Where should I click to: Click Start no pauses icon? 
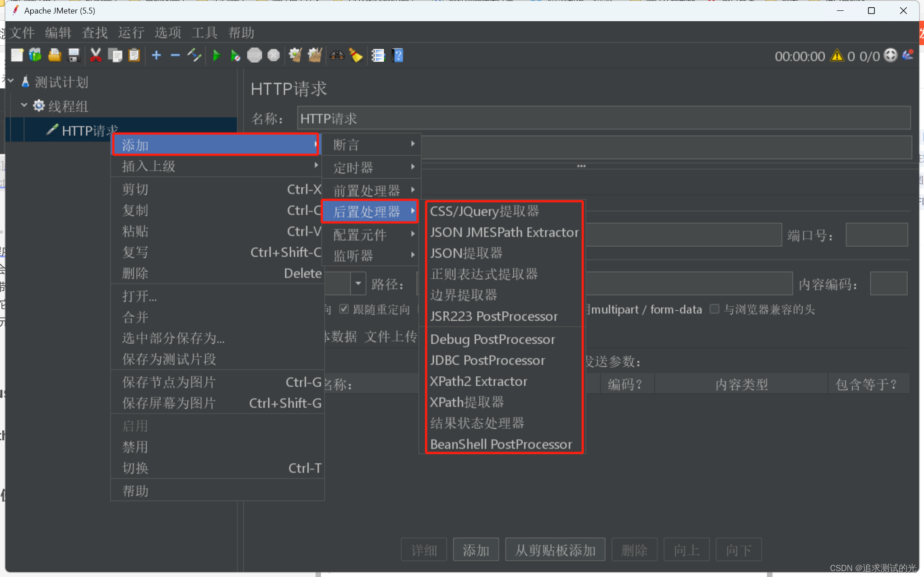[235, 55]
